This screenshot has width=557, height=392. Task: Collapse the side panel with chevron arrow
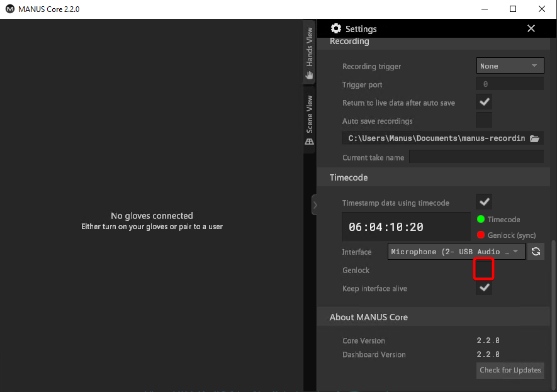pyautogui.click(x=315, y=205)
